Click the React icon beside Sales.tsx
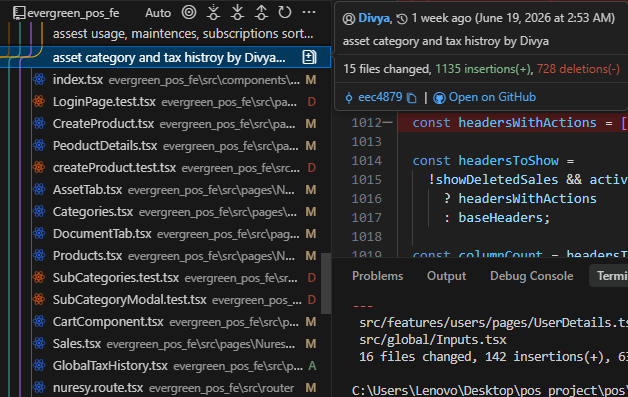The width and height of the screenshot is (628, 397). point(39,344)
